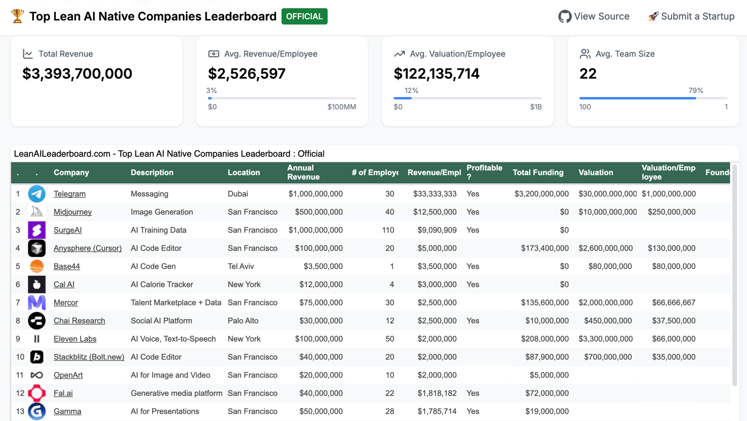747x421 pixels.
Task: Click the GitHub icon next to View Source
Action: point(565,17)
